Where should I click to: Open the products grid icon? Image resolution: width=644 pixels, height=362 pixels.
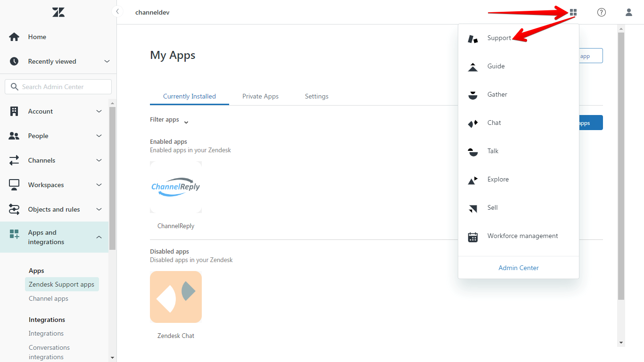(x=573, y=12)
